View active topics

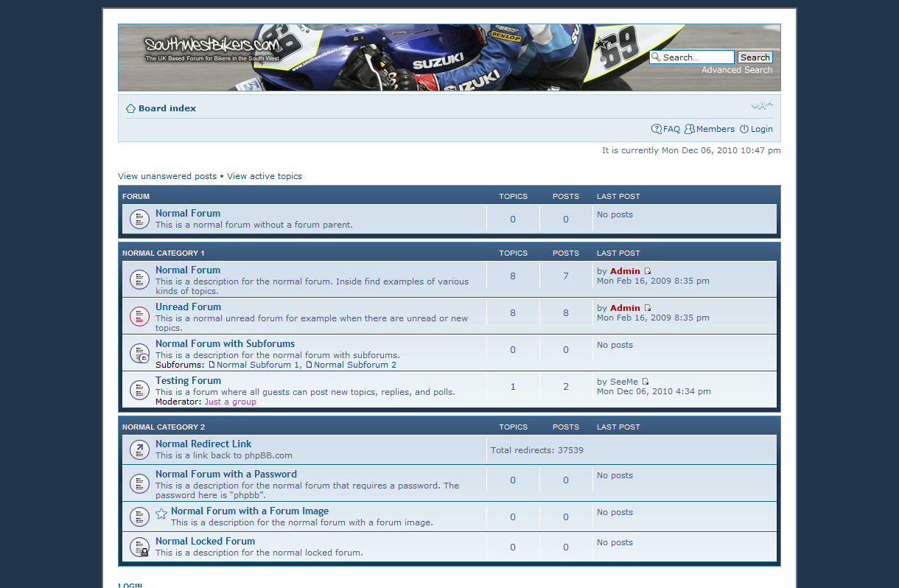(x=265, y=176)
